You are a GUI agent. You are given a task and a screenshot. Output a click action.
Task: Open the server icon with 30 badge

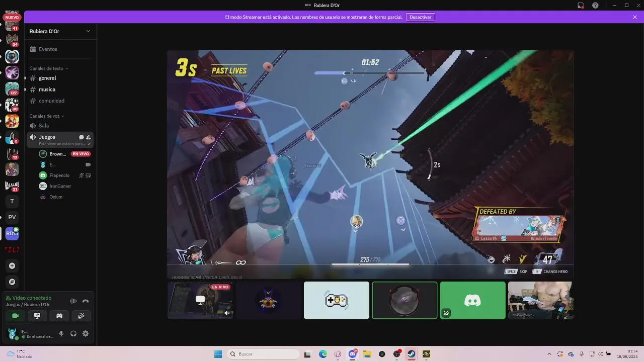(x=12, y=105)
